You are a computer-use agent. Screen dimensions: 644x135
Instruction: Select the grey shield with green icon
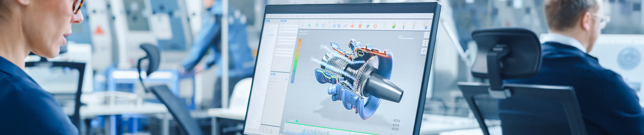368,26
